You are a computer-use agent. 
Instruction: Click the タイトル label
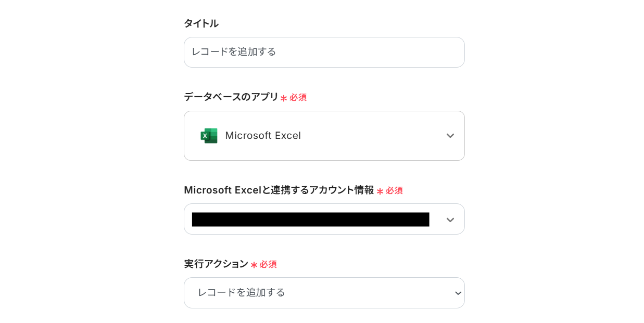click(201, 23)
